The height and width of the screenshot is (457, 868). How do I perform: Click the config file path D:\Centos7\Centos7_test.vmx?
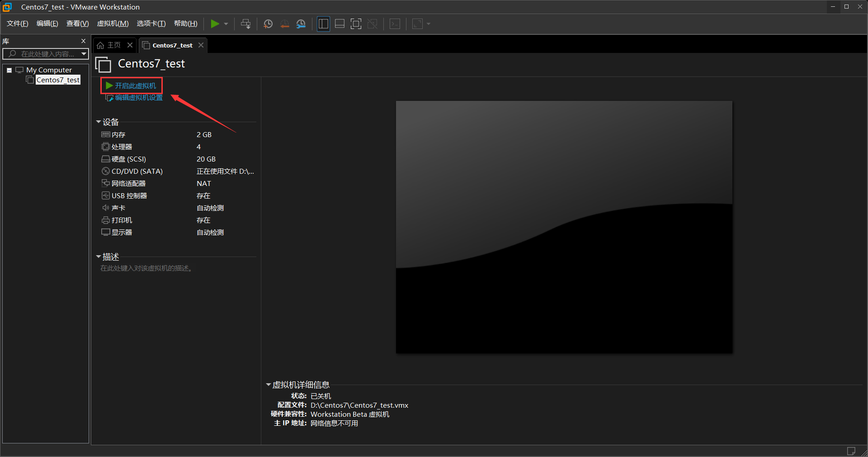tap(359, 405)
